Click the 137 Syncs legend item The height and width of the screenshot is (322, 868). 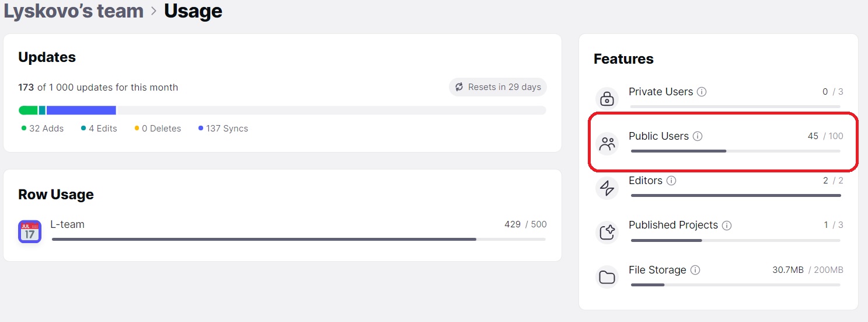[x=223, y=129]
